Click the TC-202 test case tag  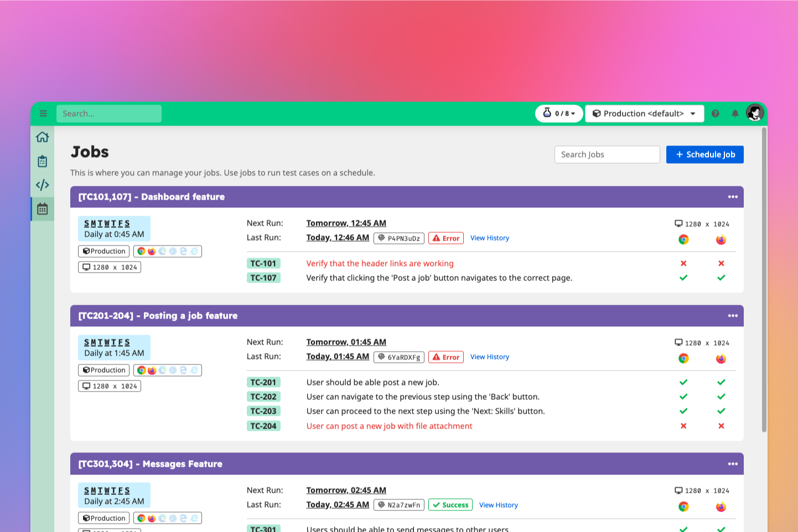click(263, 397)
